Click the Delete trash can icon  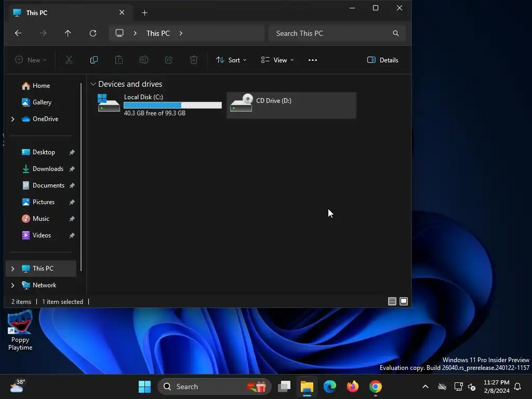point(193,60)
